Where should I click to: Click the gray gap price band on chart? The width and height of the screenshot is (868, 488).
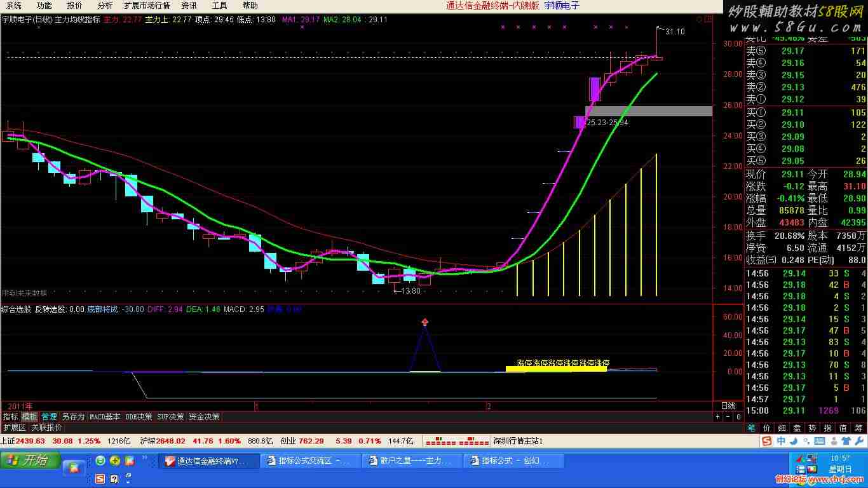tap(648, 111)
